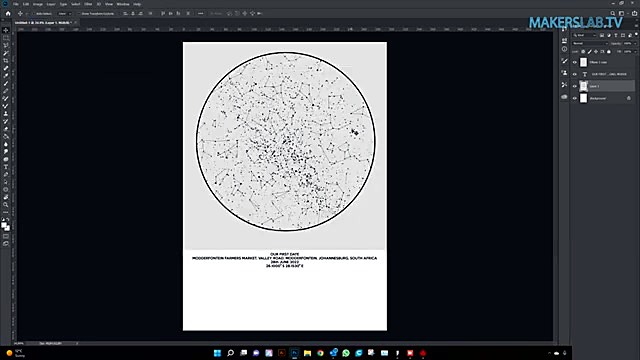Filter layers by pixel layers icon

coord(602,36)
